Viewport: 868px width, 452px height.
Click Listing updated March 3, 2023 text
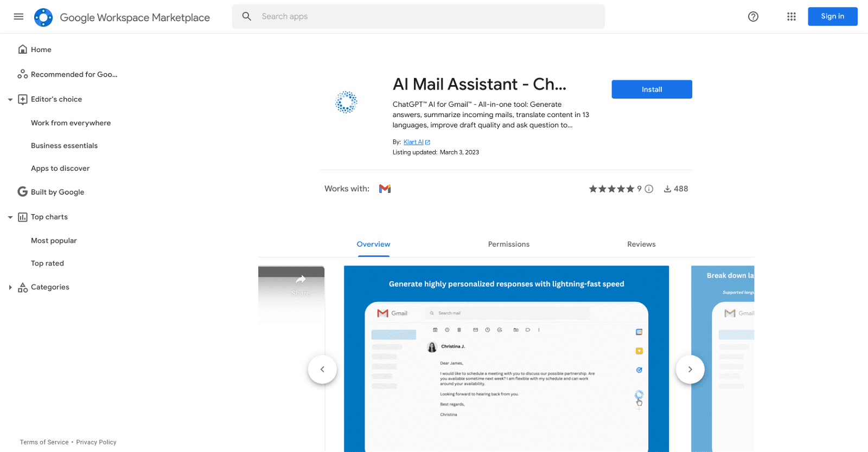(x=436, y=152)
